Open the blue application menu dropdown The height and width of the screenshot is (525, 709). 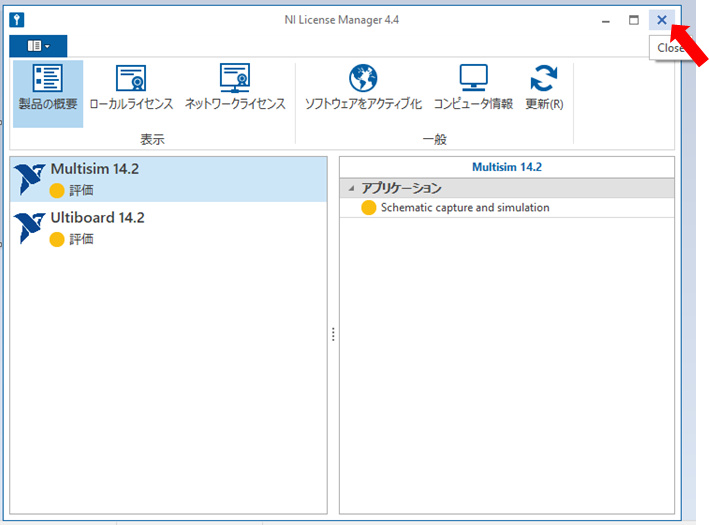(38, 46)
